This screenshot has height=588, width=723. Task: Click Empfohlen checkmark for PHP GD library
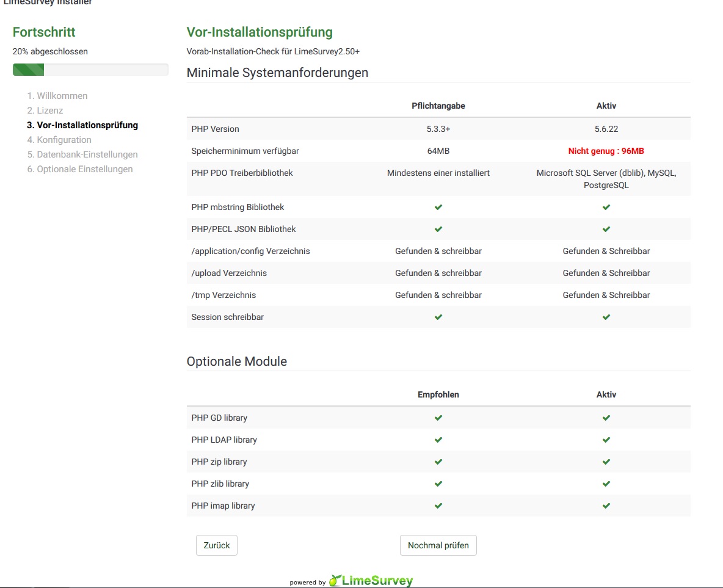[x=438, y=418]
